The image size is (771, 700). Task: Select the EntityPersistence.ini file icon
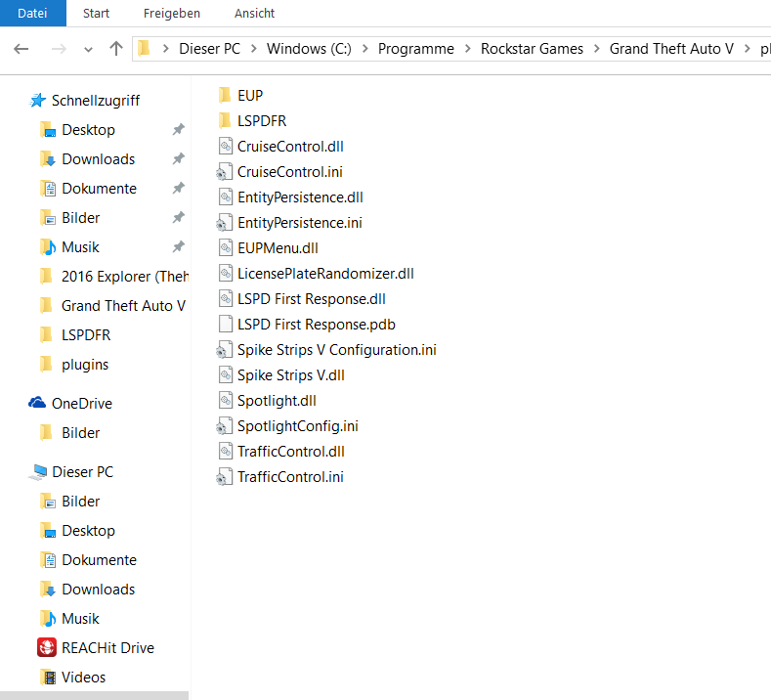pyautogui.click(x=224, y=223)
